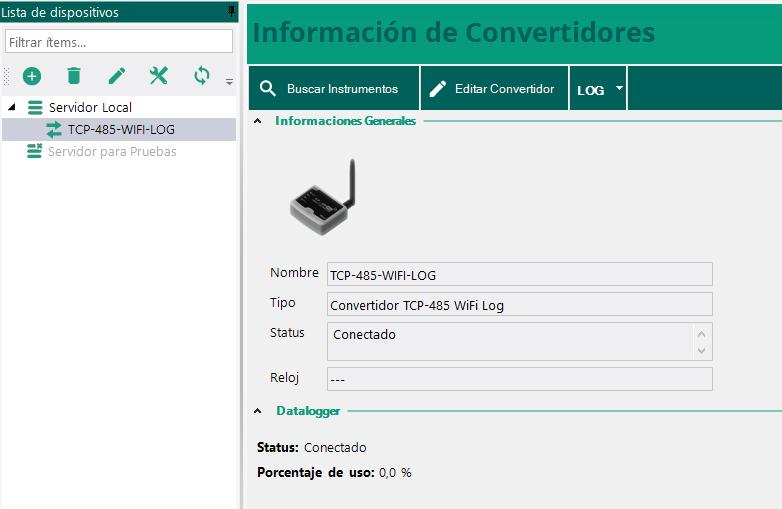The height and width of the screenshot is (509, 782).
Task: Click the add device plus icon
Action: pos(32,76)
